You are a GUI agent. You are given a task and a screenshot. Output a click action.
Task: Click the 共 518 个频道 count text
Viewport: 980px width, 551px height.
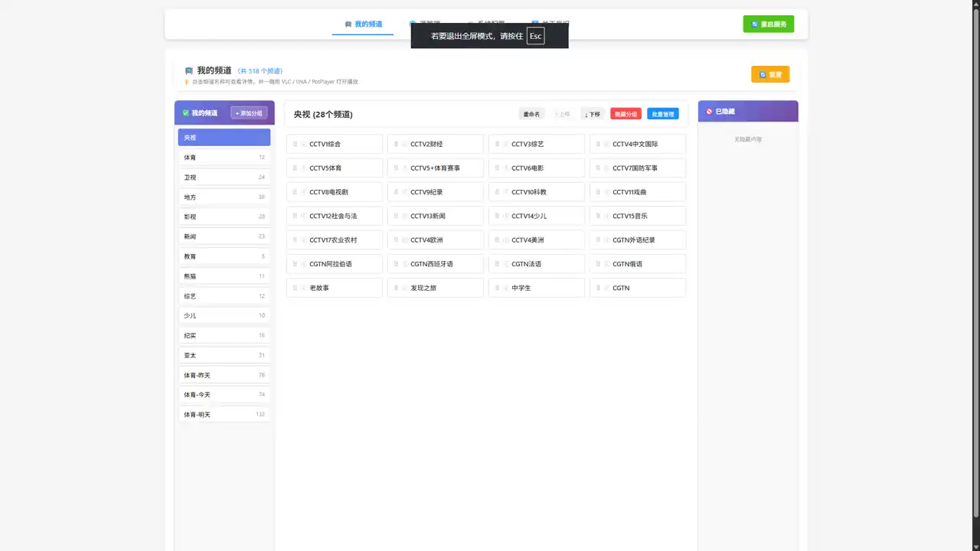click(260, 71)
